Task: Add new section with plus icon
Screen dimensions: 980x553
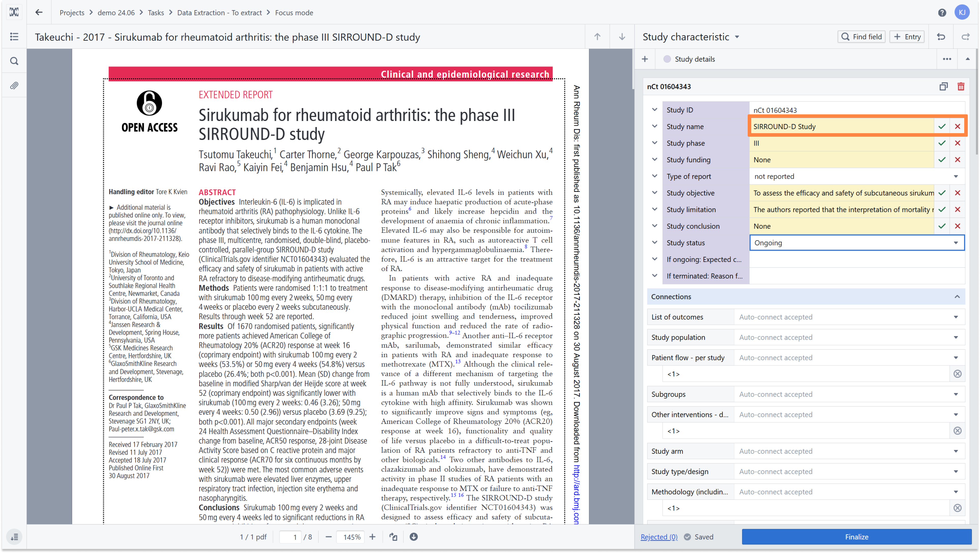Action: pyautogui.click(x=645, y=59)
